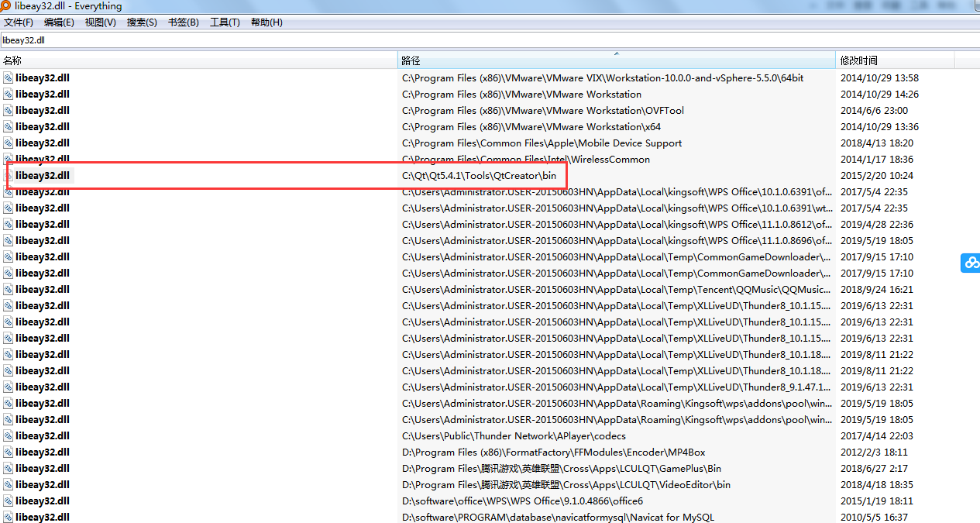Open the 搜索(S) menu
The height and width of the screenshot is (523, 980).
pos(141,22)
